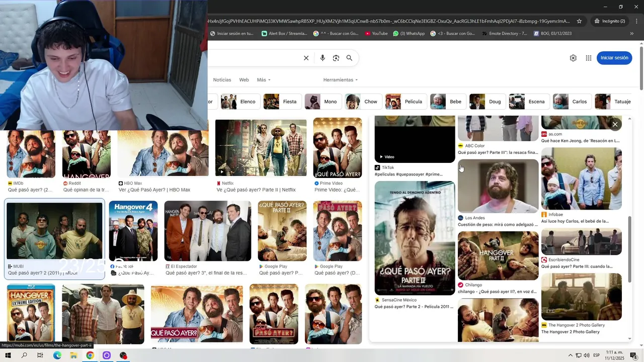The width and height of the screenshot is (644, 362).
Task: Click the magnifying glass search icon
Action: (x=349, y=58)
